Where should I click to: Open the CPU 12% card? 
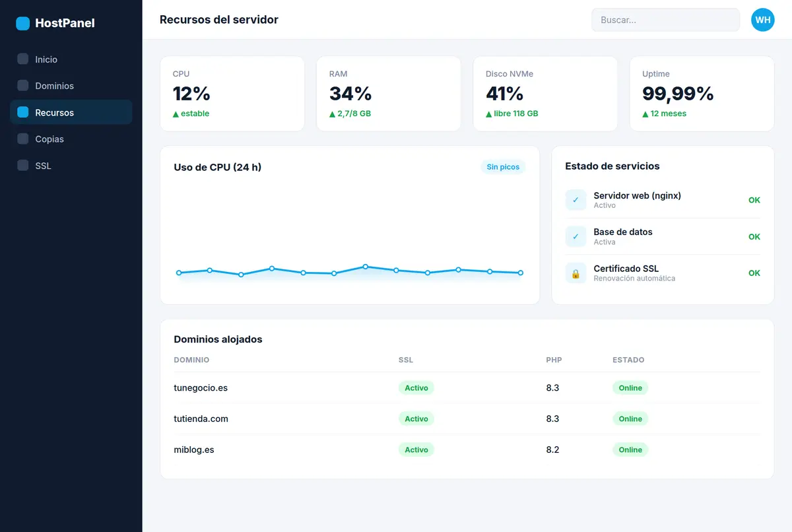(232, 94)
